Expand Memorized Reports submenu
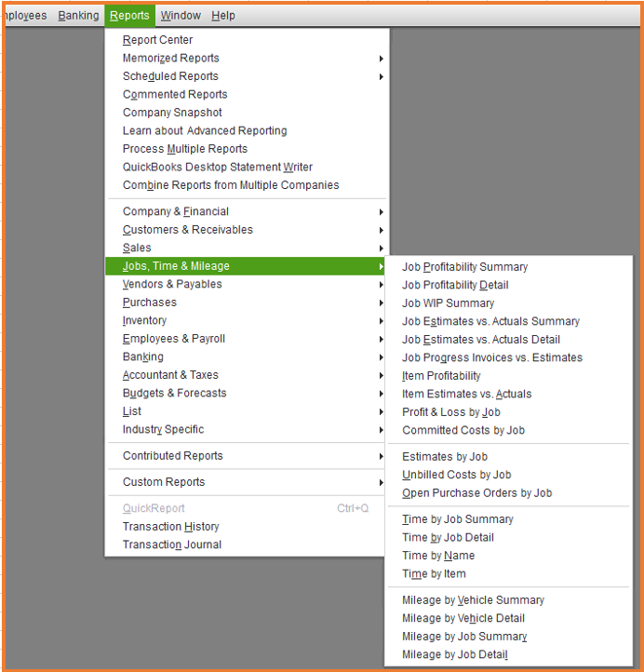The width and height of the screenshot is (644, 672). point(247,58)
